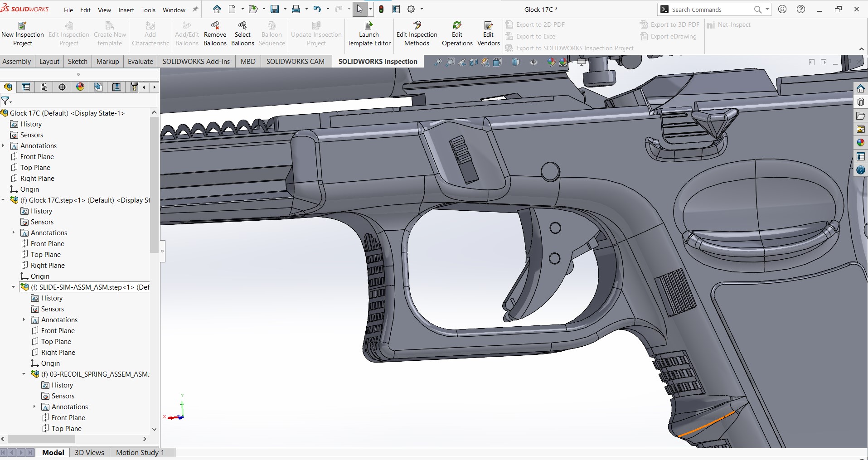The image size is (868, 460).
Task: Collapse the CommandManager ribbon chevron
Action: click(x=861, y=49)
